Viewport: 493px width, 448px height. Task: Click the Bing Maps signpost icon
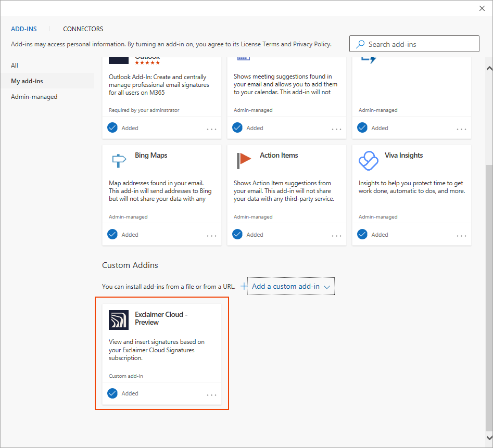(x=119, y=161)
